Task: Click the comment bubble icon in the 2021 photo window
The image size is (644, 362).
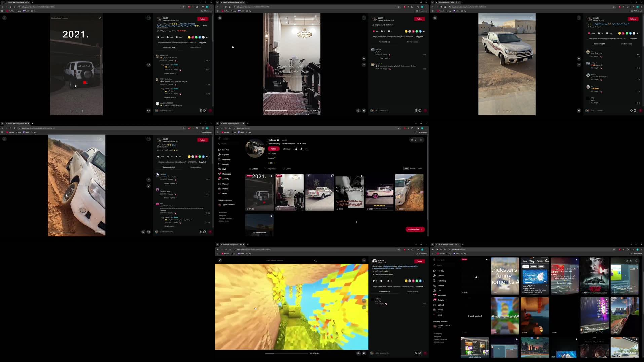Action: point(168,37)
